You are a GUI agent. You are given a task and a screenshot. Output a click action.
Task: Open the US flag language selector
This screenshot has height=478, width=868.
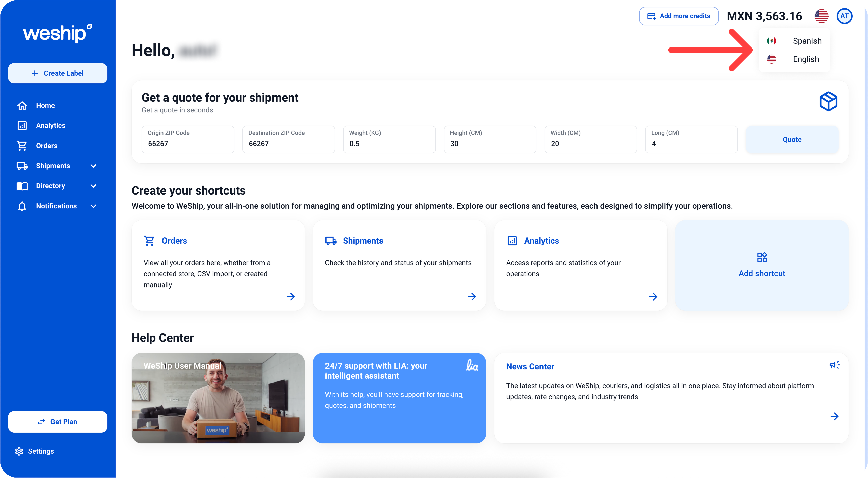[822, 16]
